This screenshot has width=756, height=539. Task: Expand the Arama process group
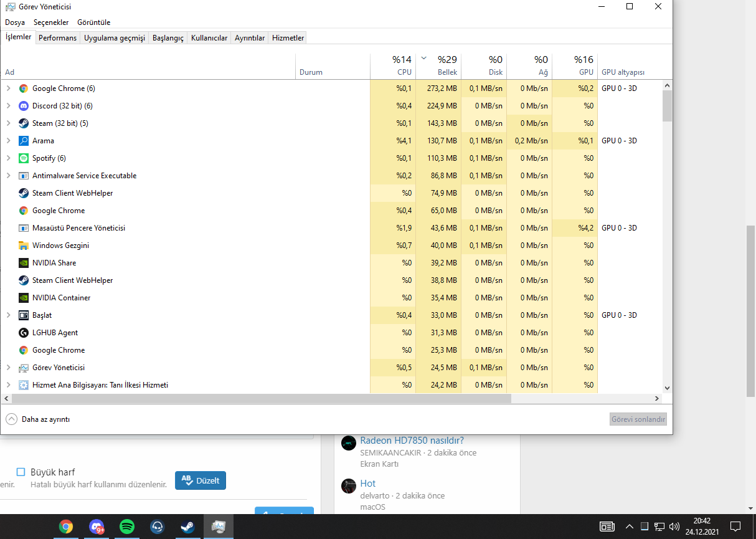tap(8, 141)
